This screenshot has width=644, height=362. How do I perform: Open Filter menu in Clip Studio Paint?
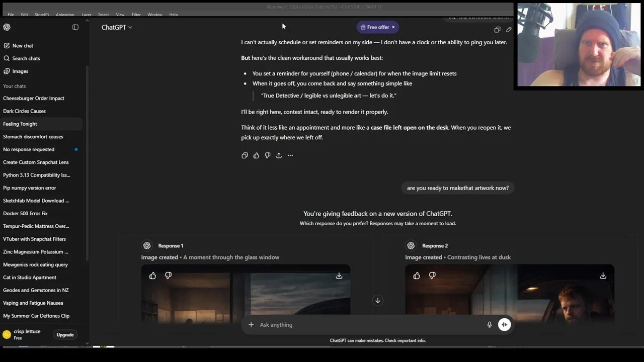136,15
